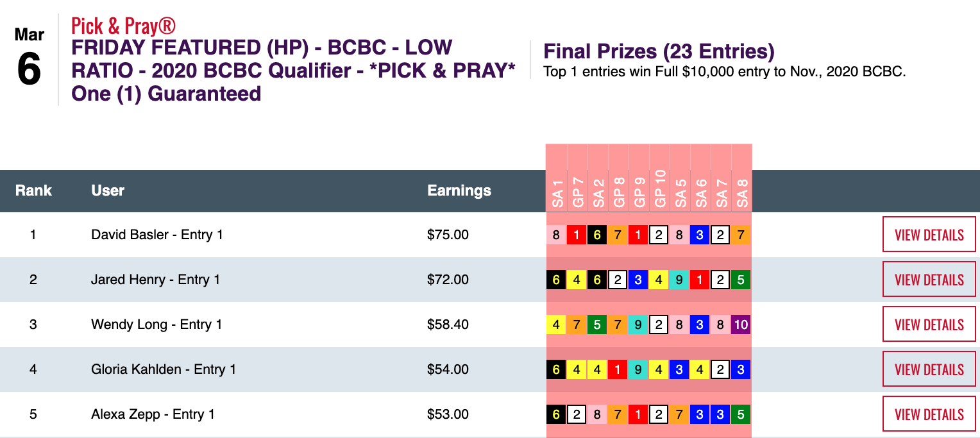Click Alexa Zepp's green 5 pick for SA 8
The image size is (980, 438).
point(741,414)
